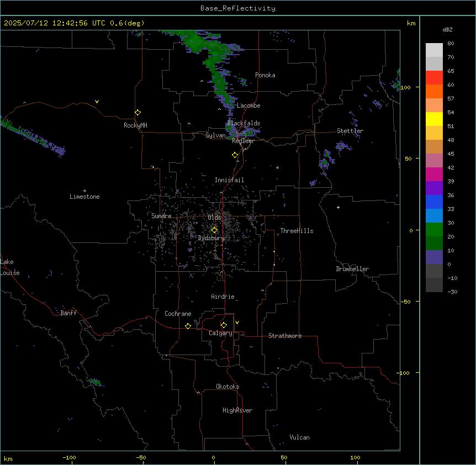Click the yellow diamond marker below Cochrane

[x=188, y=326]
